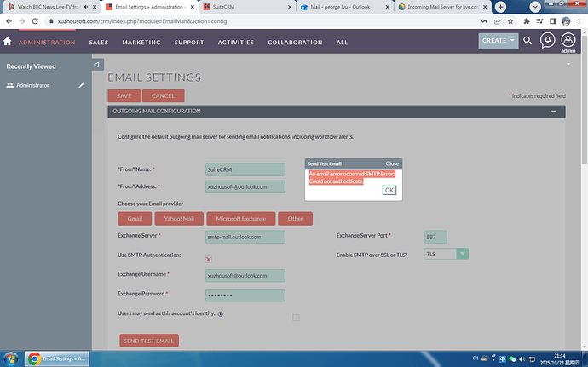The image size is (588, 367).
Task: Select Microsoft Exchange email provider
Action: click(241, 219)
